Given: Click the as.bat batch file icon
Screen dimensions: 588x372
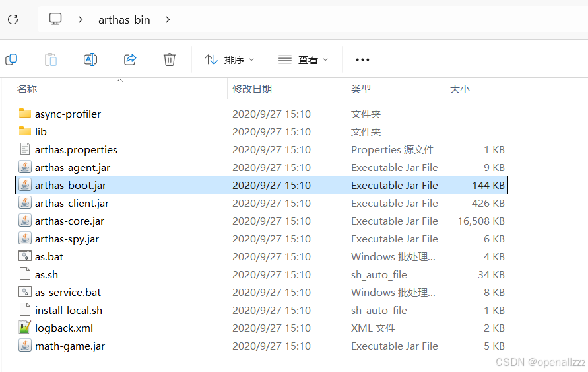Looking at the screenshot, I should coord(25,256).
